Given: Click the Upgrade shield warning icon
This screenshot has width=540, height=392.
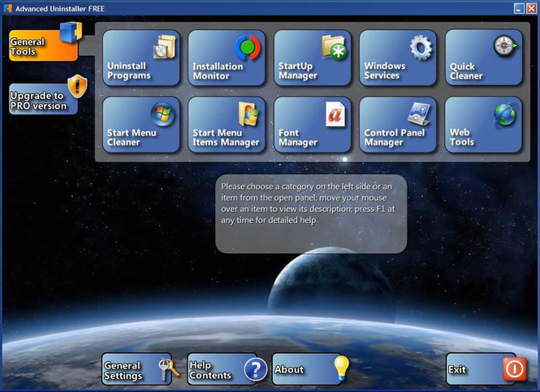Looking at the screenshot, I should tap(77, 86).
